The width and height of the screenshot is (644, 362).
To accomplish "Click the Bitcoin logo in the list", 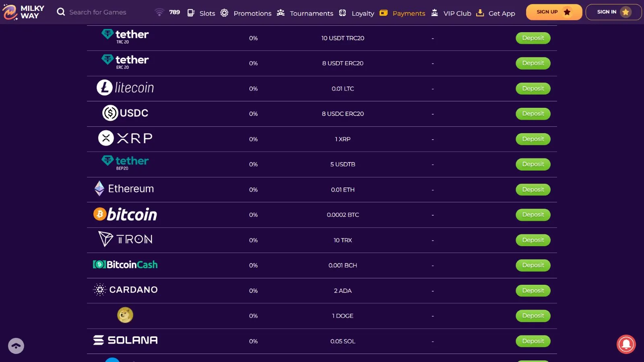I will (125, 214).
